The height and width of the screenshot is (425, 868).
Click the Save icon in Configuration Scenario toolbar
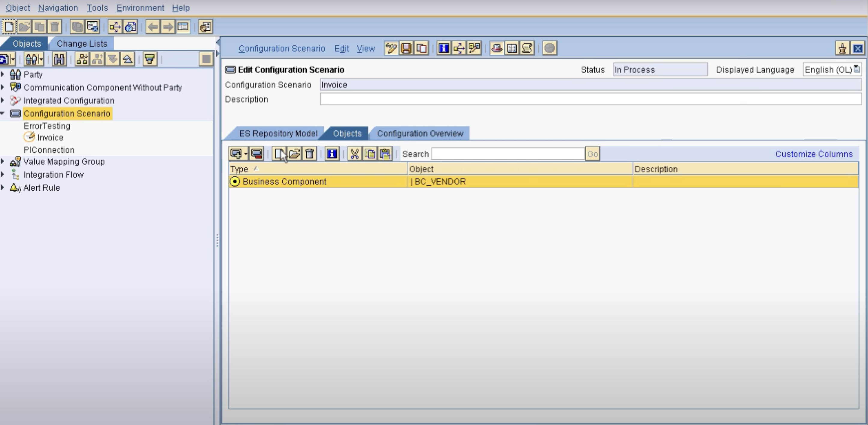click(406, 48)
